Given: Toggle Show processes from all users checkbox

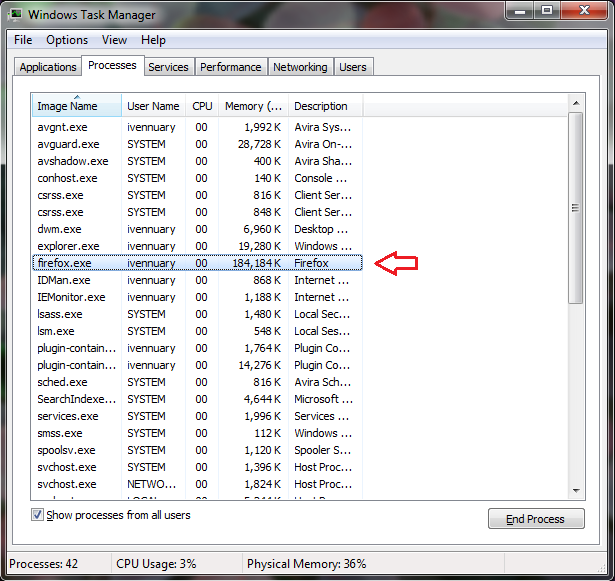Looking at the screenshot, I should (x=37, y=515).
